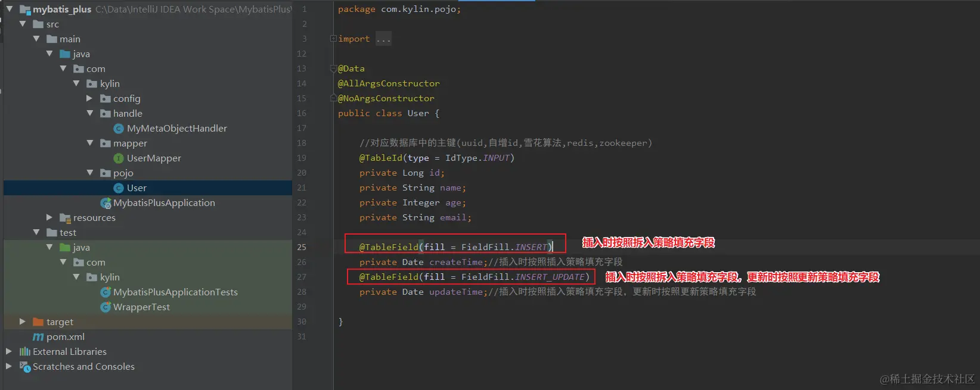
Task: Click the MybatisPlusApplication run class icon
Action: click(106, 203)
